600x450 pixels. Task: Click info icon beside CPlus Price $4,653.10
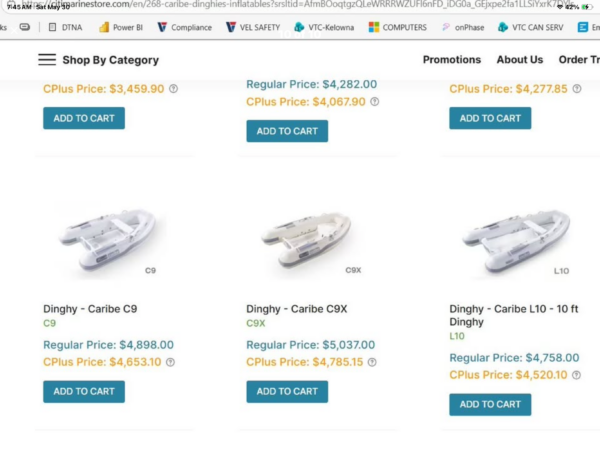[171, 362]
